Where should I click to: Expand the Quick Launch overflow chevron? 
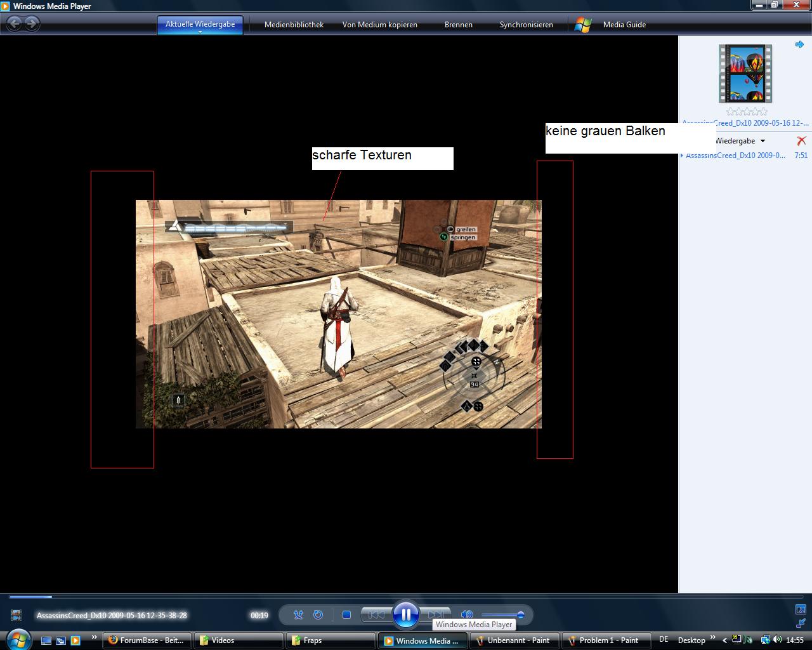click(95, 637)
